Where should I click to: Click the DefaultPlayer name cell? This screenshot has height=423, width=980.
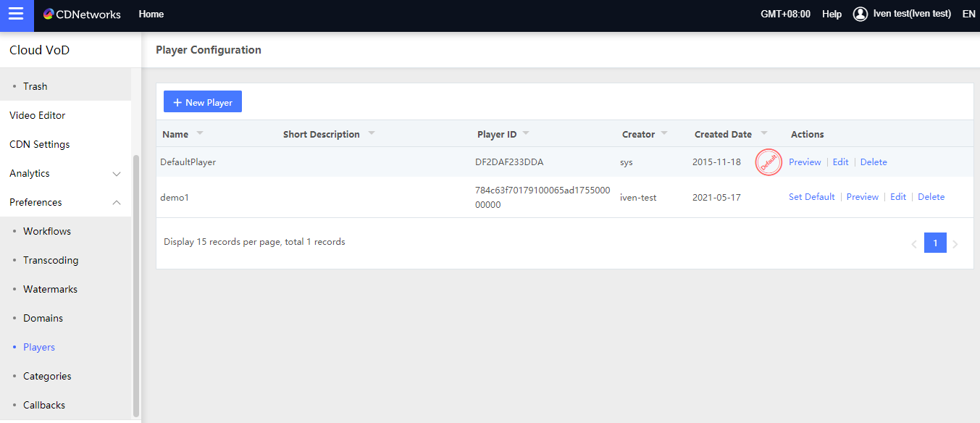(188, 162)
